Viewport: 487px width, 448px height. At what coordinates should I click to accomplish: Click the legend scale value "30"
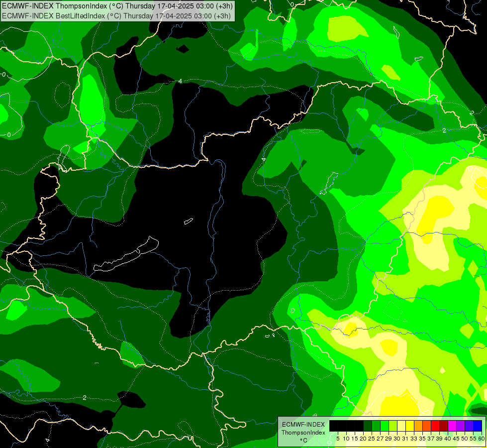[x=397, y=439]
